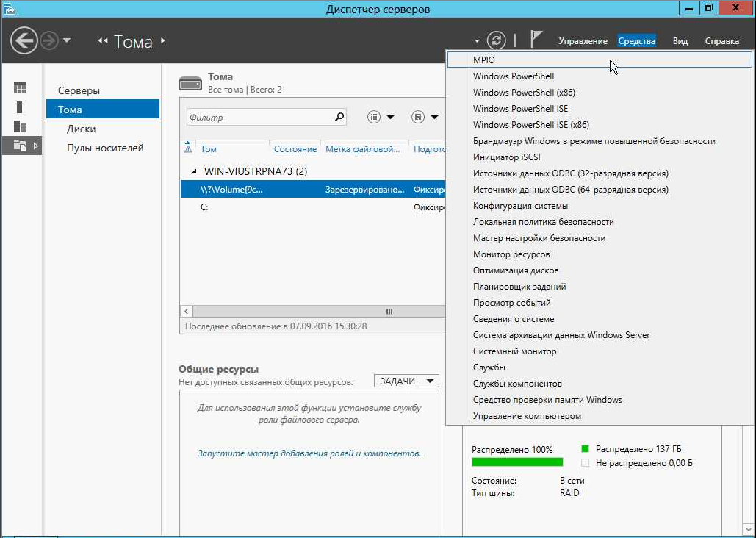The height and width of the screenshot is (538, 756).
Task: Open Источники данных ODBC (32-разрядная версия)
Action: pyautogui.click(x=600, y=173)
